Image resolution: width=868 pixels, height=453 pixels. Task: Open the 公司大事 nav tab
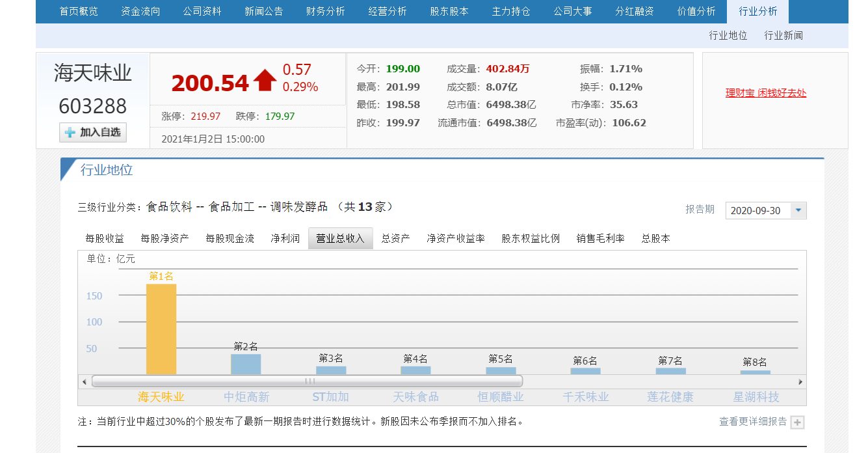click(x=573, y=12)
